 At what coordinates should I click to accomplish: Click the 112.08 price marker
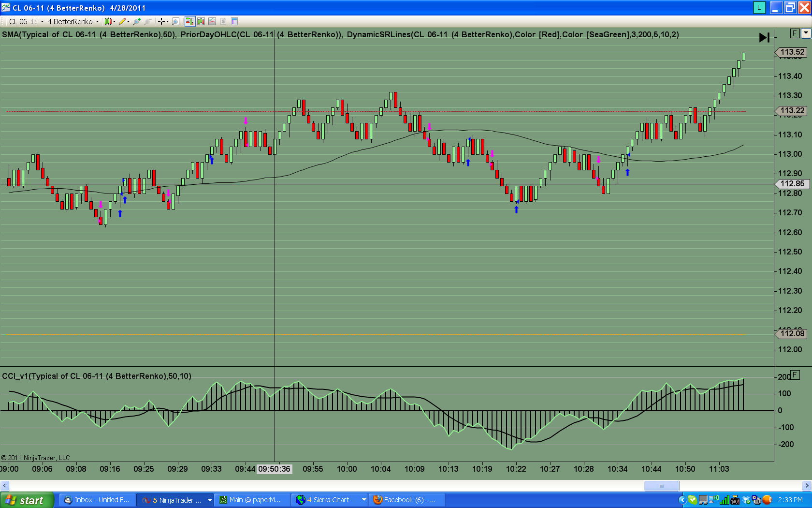(792, 333)
